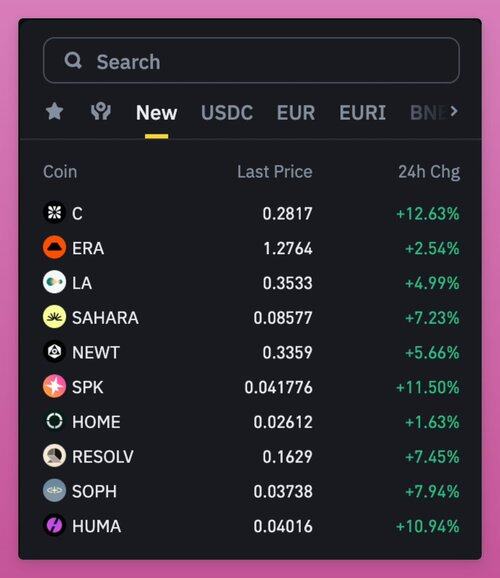The height and width of the screenshot is (578, 500).
Task: Switch to the USDC tab
Action: pyautogui.click(x=227, y=112)
